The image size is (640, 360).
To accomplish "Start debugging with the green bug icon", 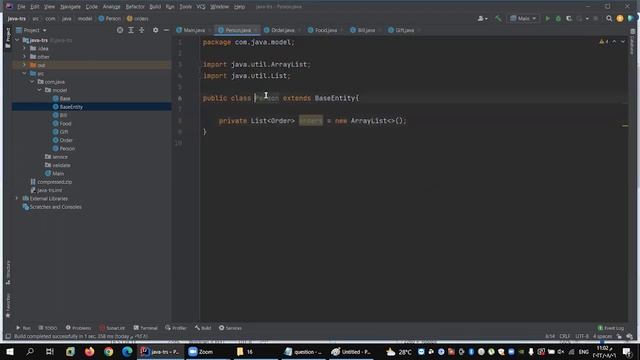I will click(558, 18).
